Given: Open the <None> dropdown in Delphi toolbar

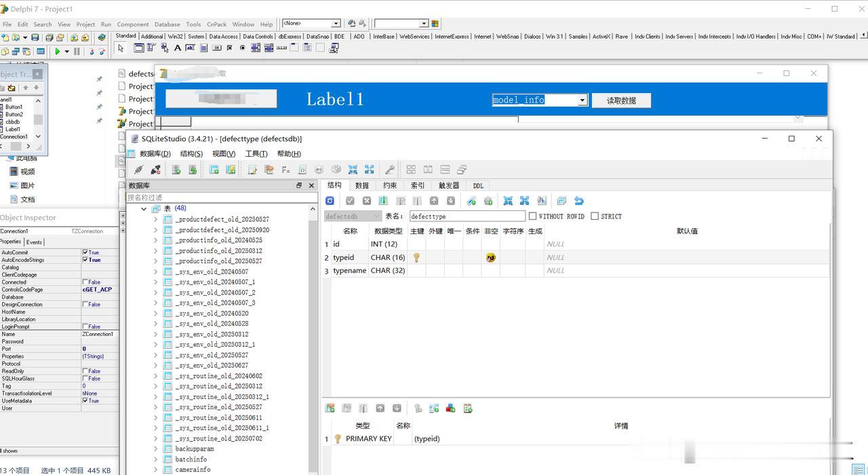Looking at the screenshot, I should click(x=335, y=24).
